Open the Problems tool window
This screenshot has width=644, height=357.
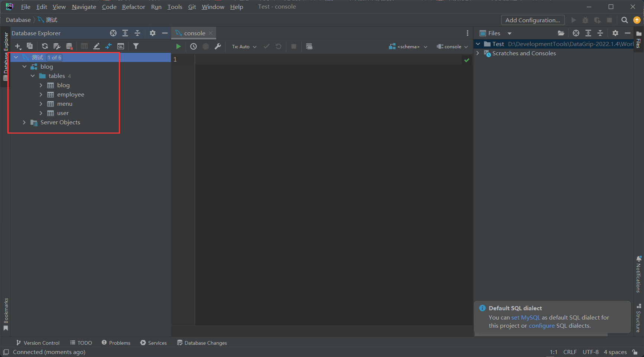[x=116, y=343]
